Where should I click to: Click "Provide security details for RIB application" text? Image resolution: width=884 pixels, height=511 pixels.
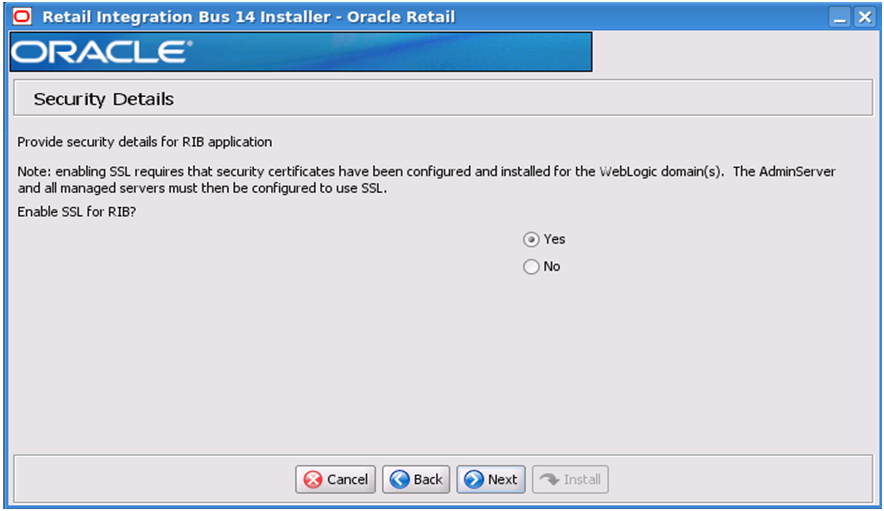(144, 142)
